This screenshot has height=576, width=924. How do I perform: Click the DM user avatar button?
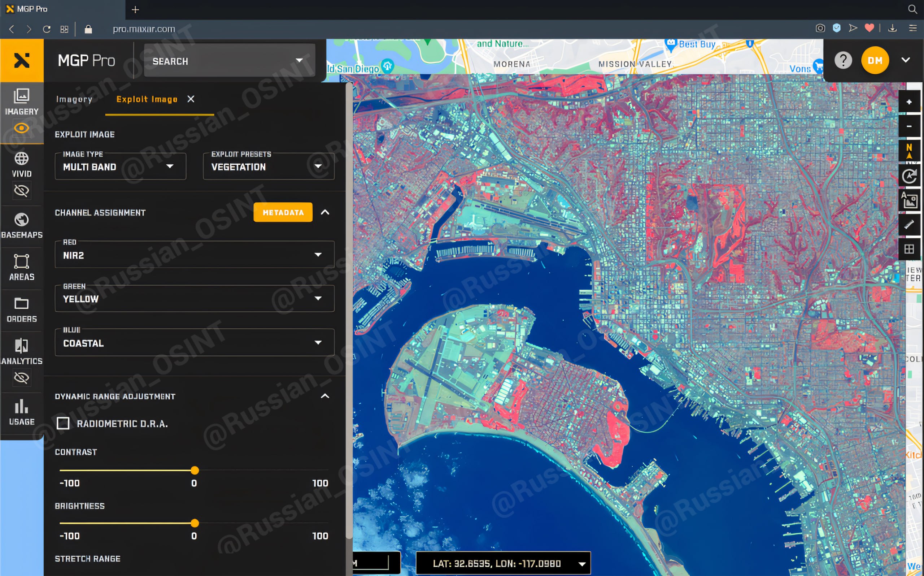pyautogui.click(x=875, y=60)
